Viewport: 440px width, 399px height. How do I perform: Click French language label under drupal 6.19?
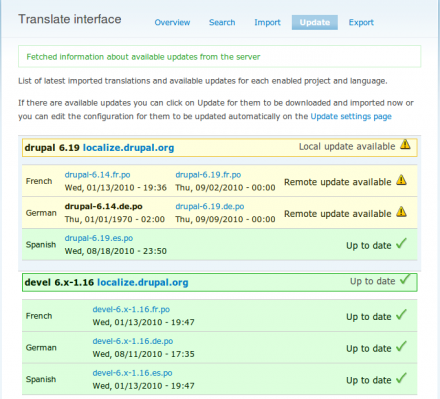(39, 181)
